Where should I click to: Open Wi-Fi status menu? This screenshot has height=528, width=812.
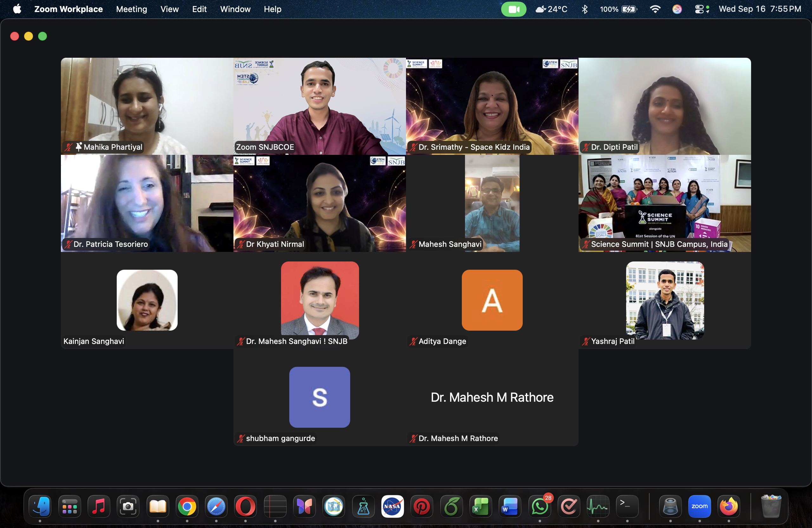(x=655, y=9)
